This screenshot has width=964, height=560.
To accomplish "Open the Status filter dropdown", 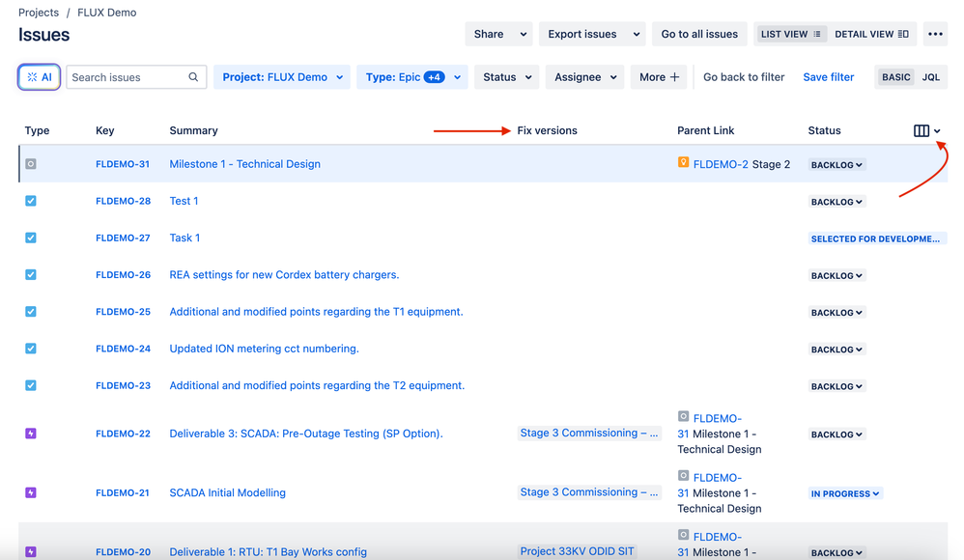I will pyautogui.click(x=506, y=77).
